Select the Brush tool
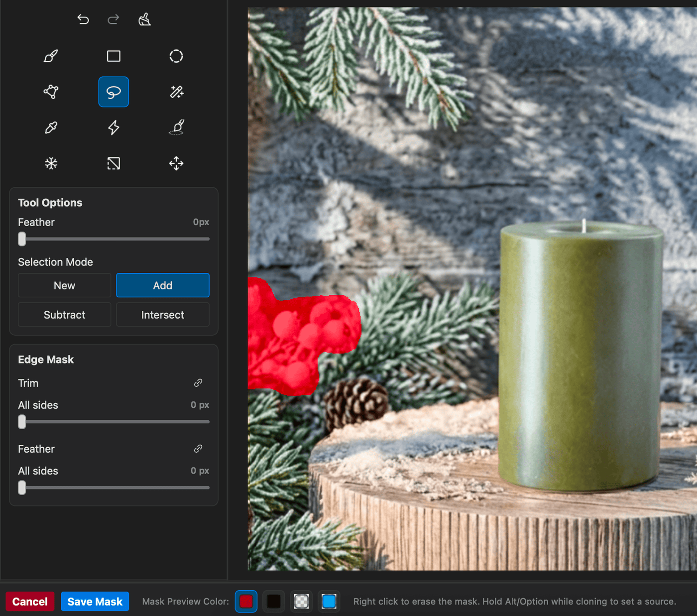 point(51,56)
